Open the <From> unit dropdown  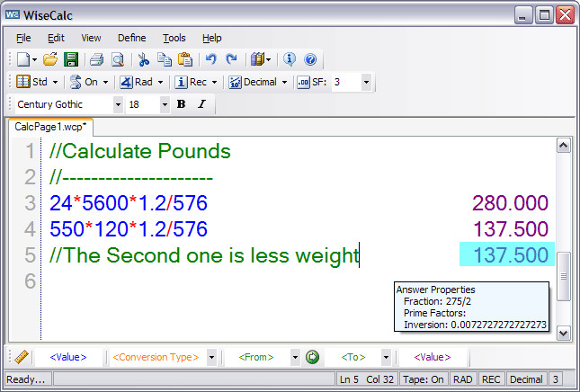[295, 357]
